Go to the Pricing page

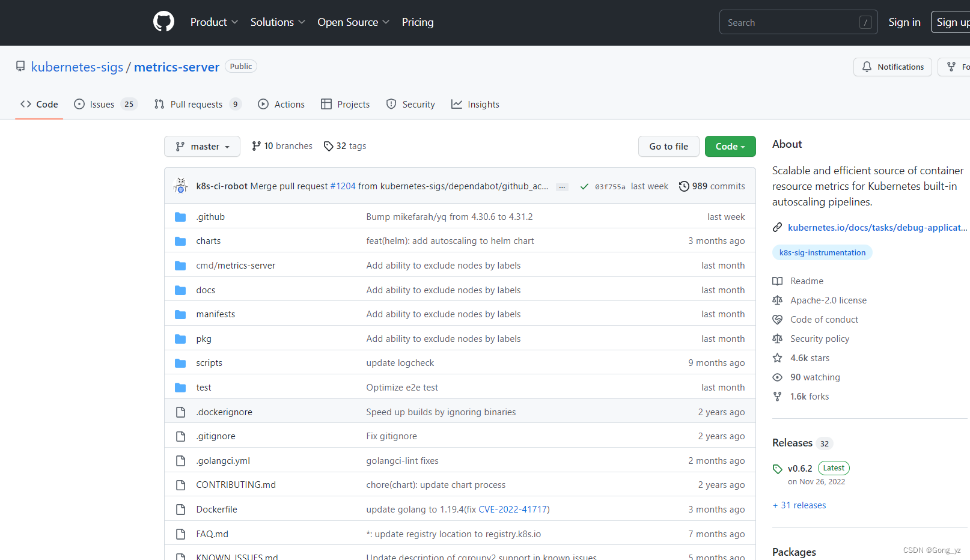pyautogui.click(x=418, y=22)
